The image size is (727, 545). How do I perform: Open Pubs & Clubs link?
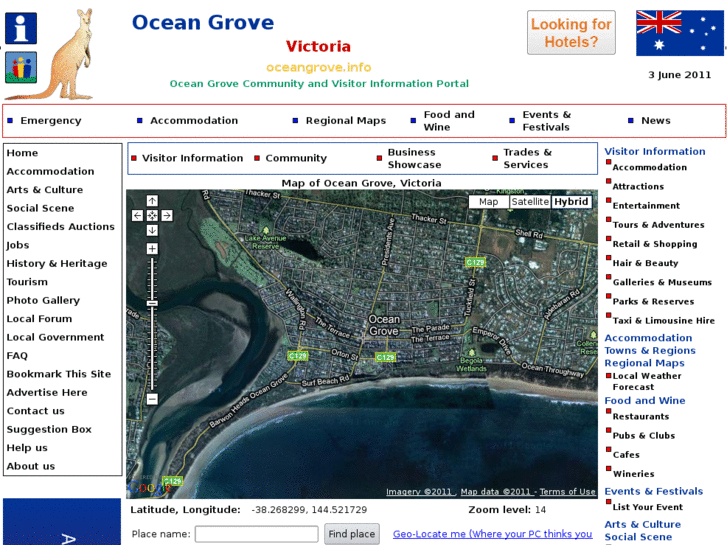coord(644,436)
